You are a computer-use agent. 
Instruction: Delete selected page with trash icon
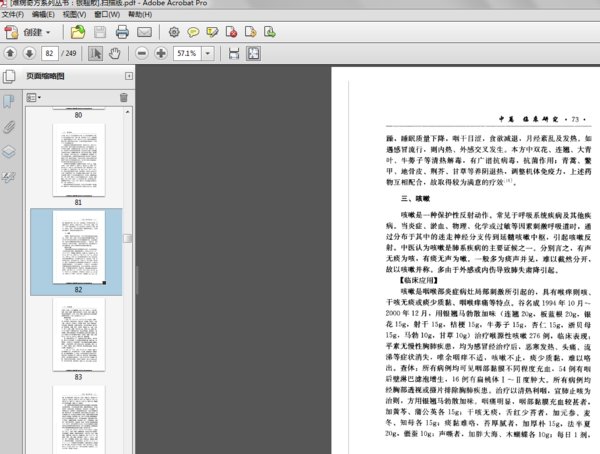[x=124, y=97]
